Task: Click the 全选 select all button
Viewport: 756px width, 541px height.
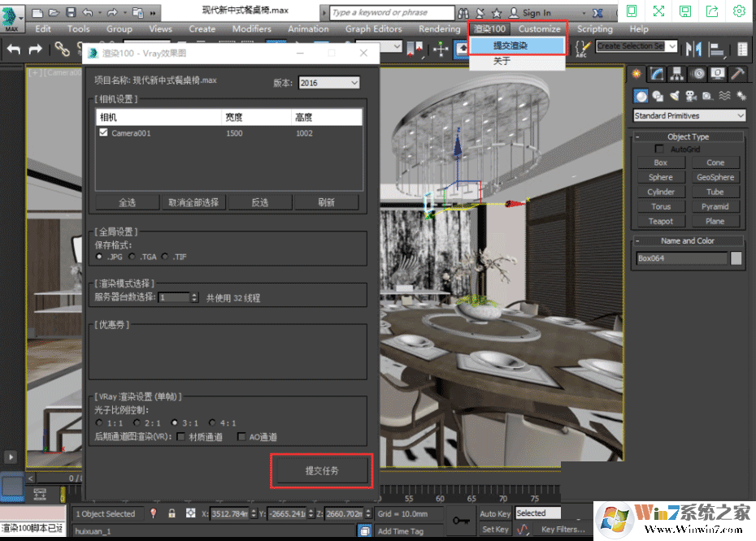Action: pos(127,202)
